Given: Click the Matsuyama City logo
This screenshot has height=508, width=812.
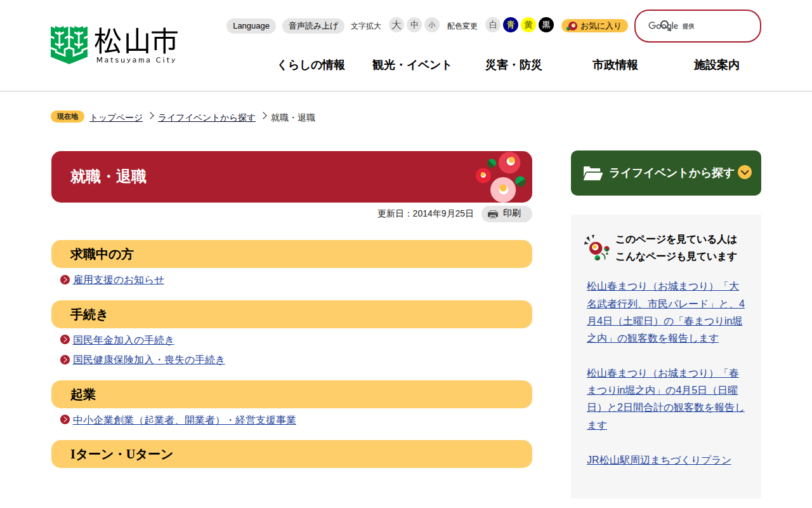Looking at the screenshot, I should point(114,44).
